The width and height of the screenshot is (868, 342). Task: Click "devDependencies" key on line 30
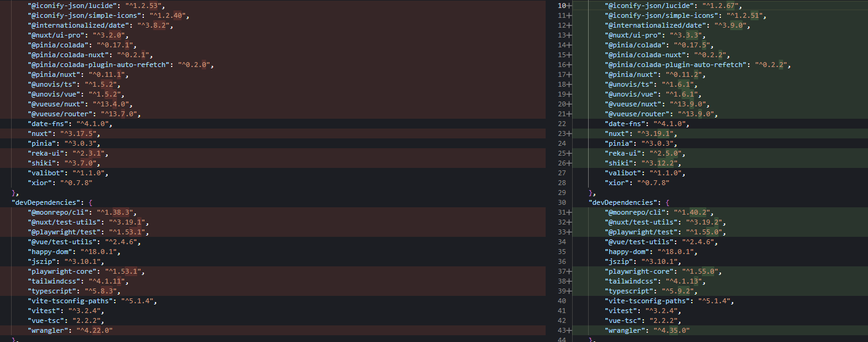(623, 202)
